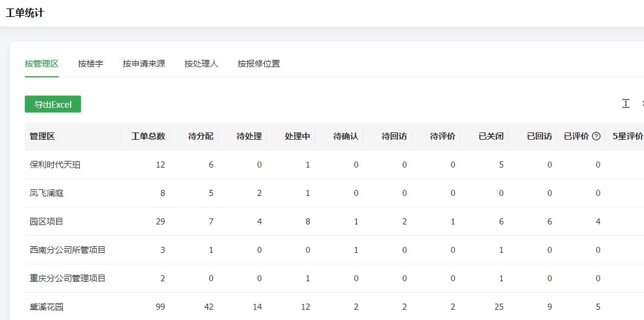The height and width of the screenshot is (320, 644).
Task: Open the 按申请来源 tab
Action: pos(144,64)
